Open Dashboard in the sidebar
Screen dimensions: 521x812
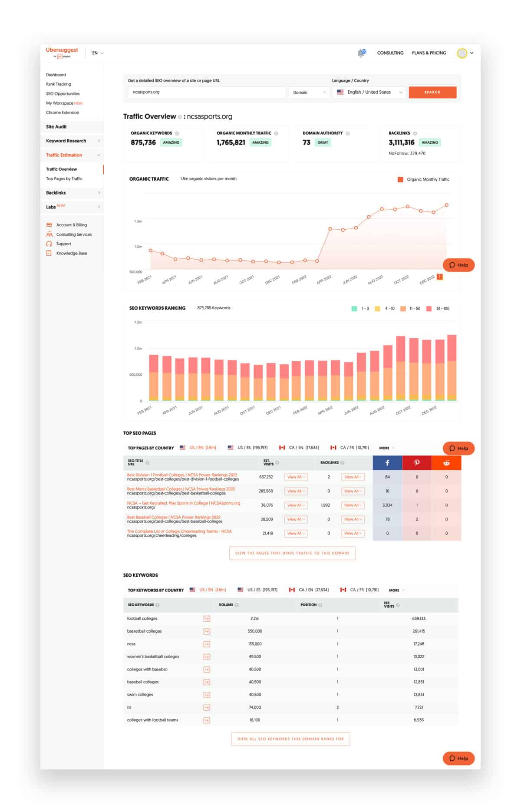click(56, 75)
